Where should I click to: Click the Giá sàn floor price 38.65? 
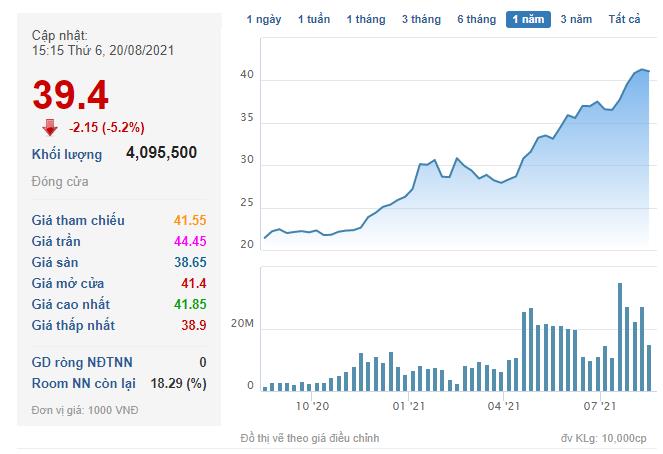[x=188, y=262]
